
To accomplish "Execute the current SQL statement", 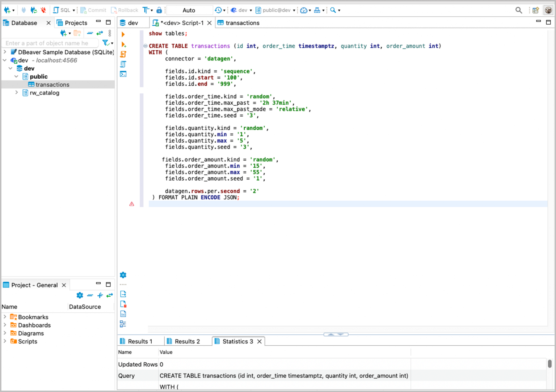I will point(123,34).
